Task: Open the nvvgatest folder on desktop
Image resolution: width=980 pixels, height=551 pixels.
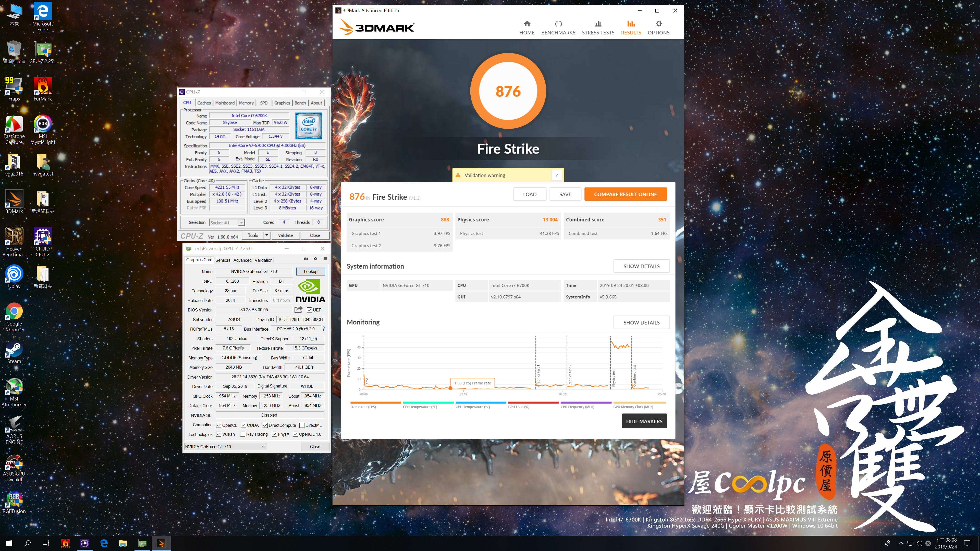Action: (43, 164)
